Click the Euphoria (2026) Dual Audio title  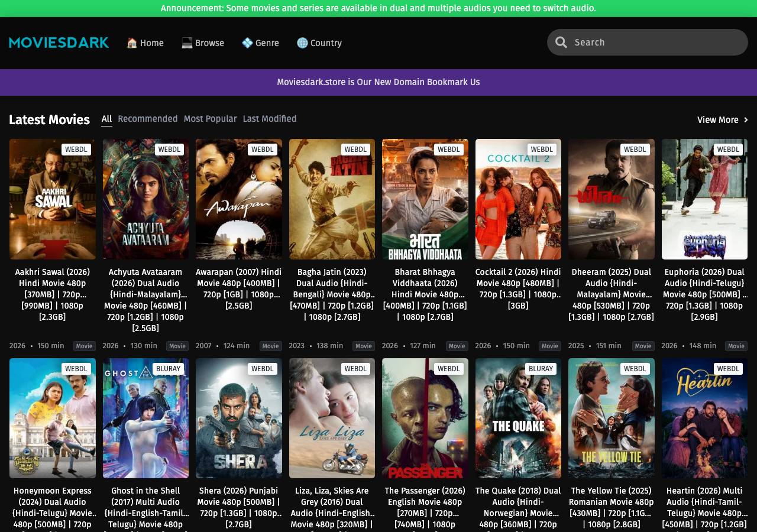click(704, 294)
